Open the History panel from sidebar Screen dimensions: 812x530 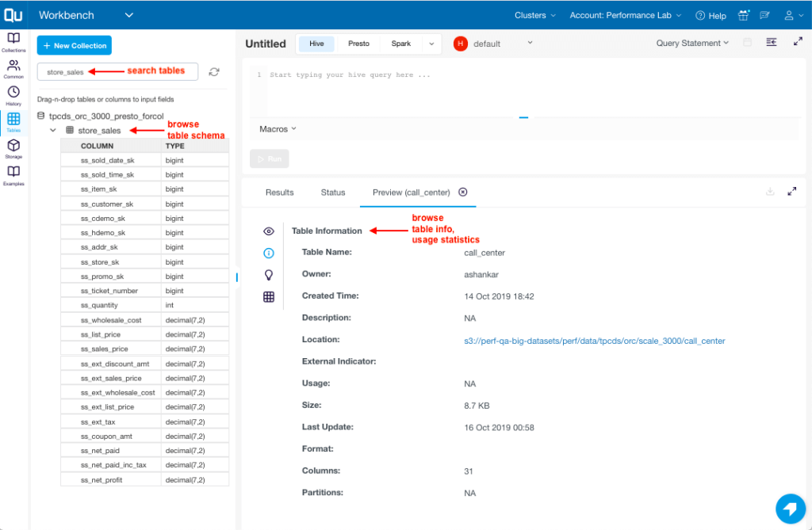point(13,93)
